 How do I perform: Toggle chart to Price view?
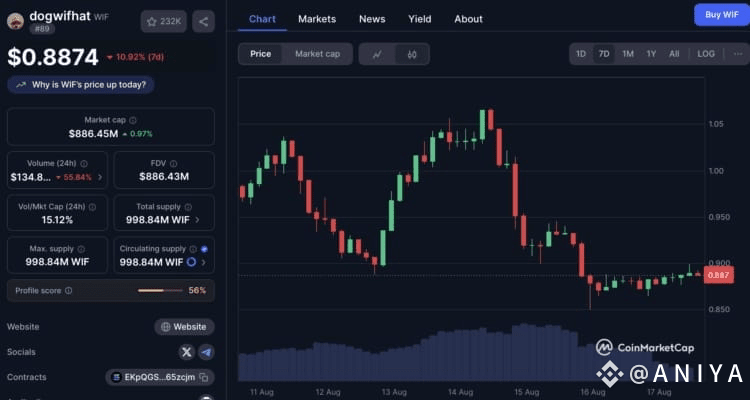(261, 54)
